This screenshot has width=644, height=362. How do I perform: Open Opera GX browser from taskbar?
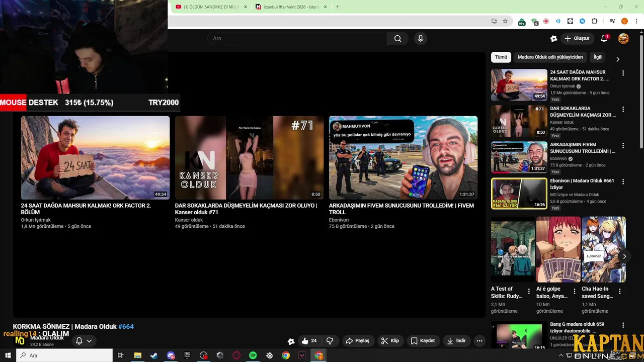point(236,355)
